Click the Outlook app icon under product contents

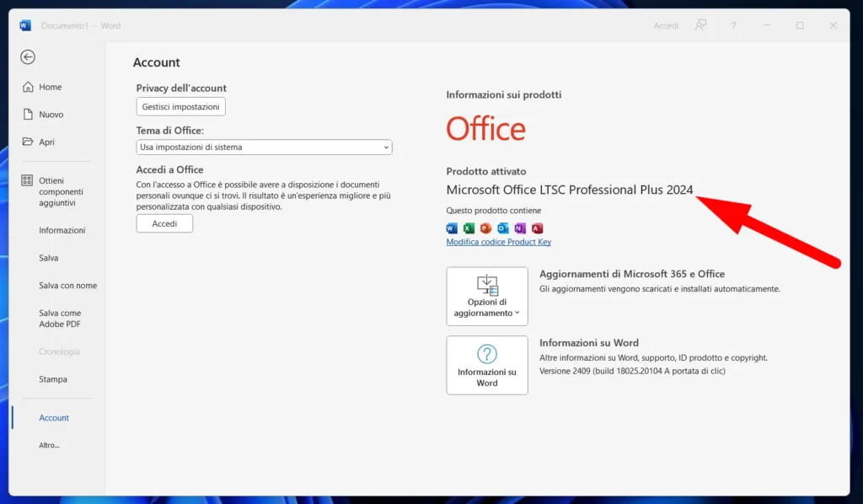pos(503,228)
